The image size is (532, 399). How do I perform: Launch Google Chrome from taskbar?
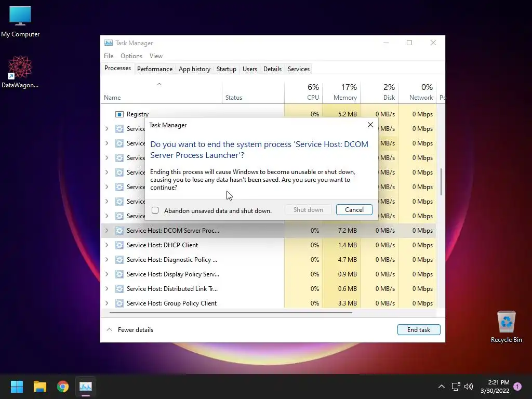coord(63,387)
